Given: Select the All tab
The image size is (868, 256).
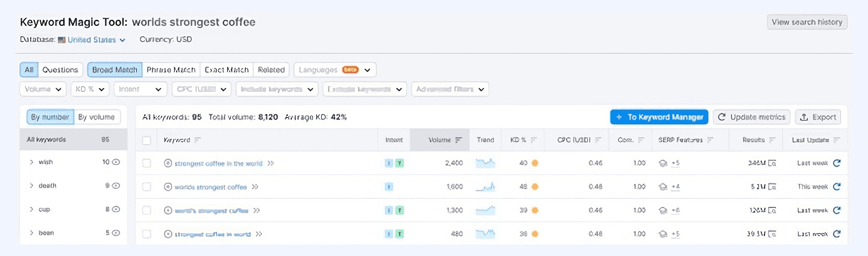Looking at the screenshot, I should click(x=29, y=69).
